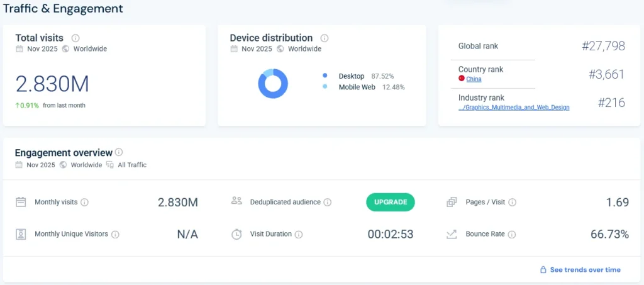Click info icon next to Deduplicated audience
The image size is (644, 285).
328,203
